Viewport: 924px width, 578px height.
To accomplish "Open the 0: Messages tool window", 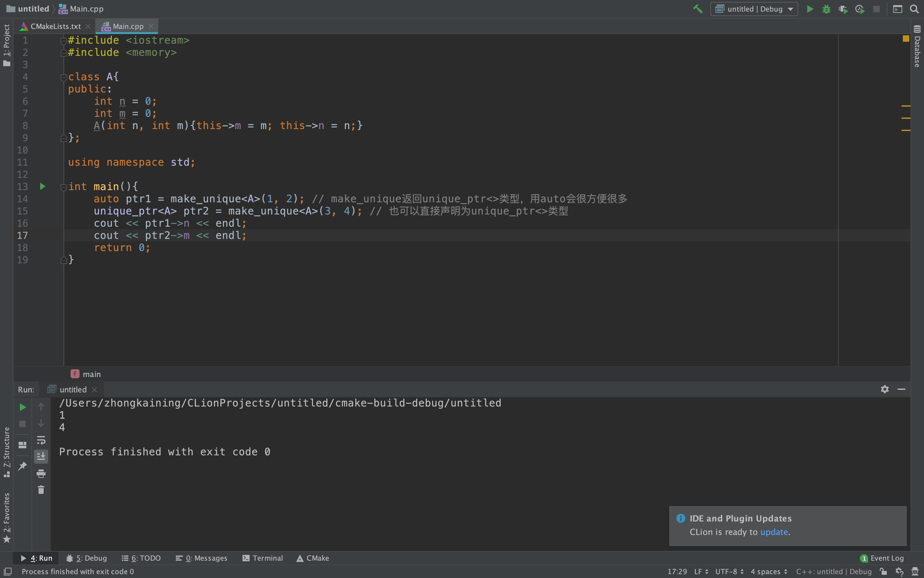I will point(201,558).
